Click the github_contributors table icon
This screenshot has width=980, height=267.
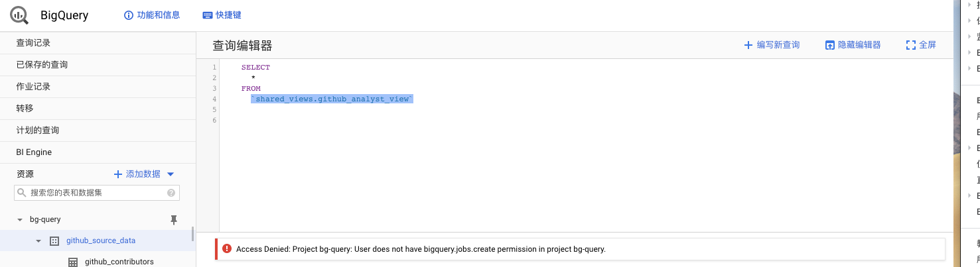coord(73,262)
